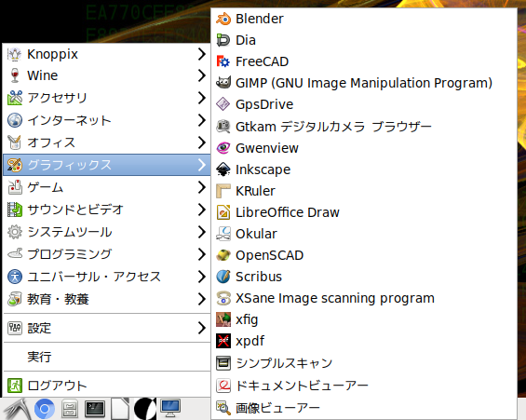The width and height of the screenshot is (526, 420).
Task: Expand the ゲーム submenu arrow
Action: [x=201, y=187]
